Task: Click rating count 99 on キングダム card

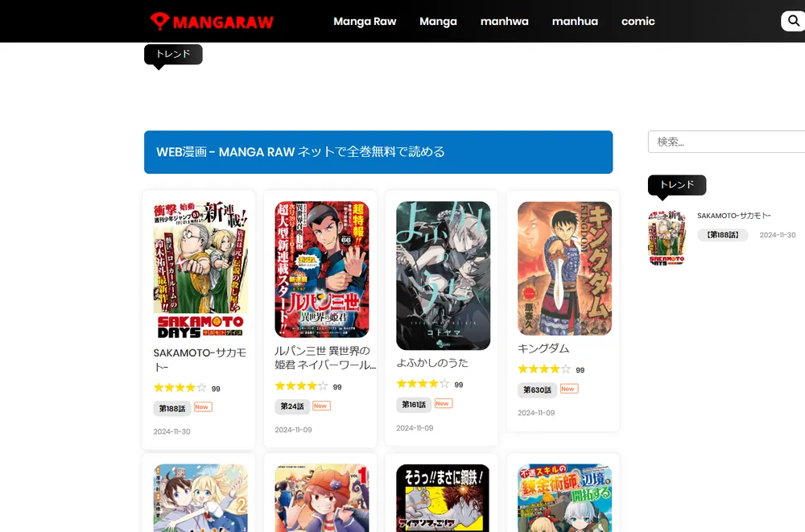Action: click(580, 369)
